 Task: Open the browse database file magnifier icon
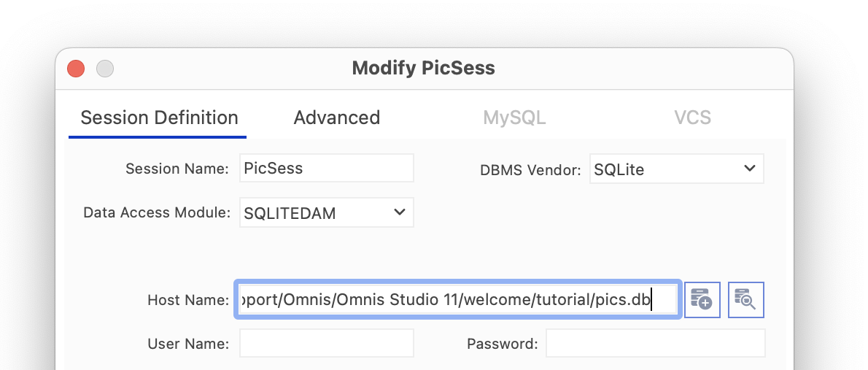tap(745, 300)
